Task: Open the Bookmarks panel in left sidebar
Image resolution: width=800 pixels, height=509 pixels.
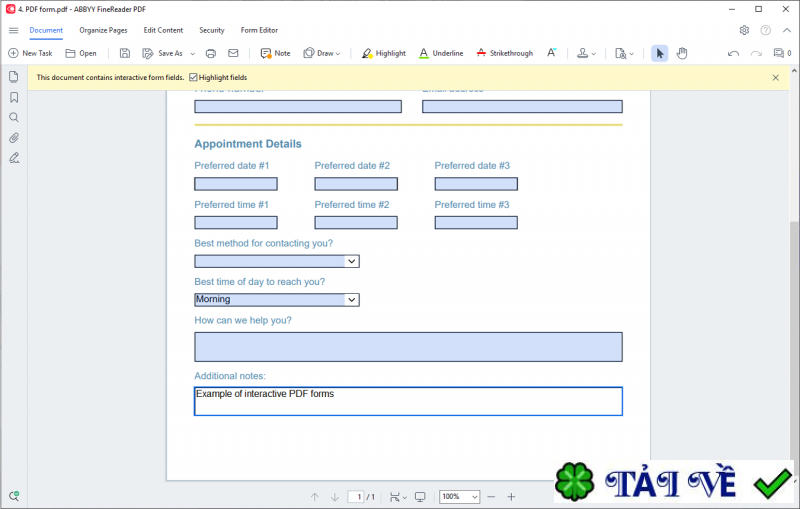Action: click(x=14, y=97)
